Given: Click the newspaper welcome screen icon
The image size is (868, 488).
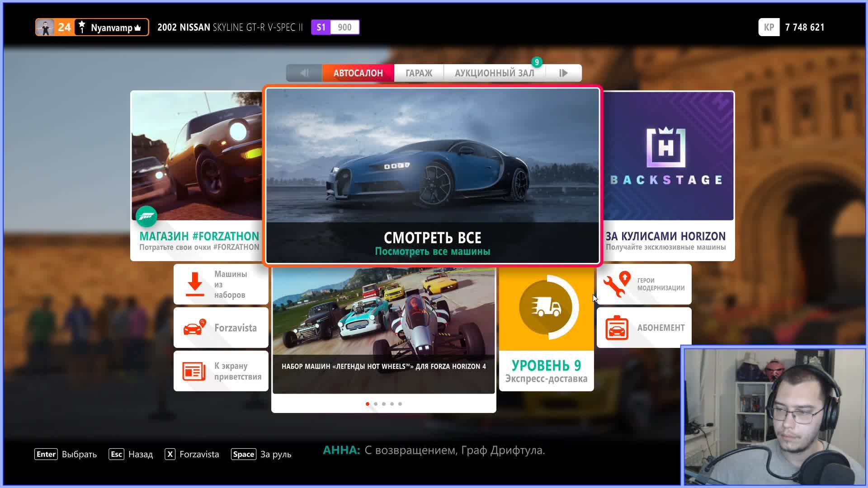Looking at the screenshot, I should click(x=194, y=371).
